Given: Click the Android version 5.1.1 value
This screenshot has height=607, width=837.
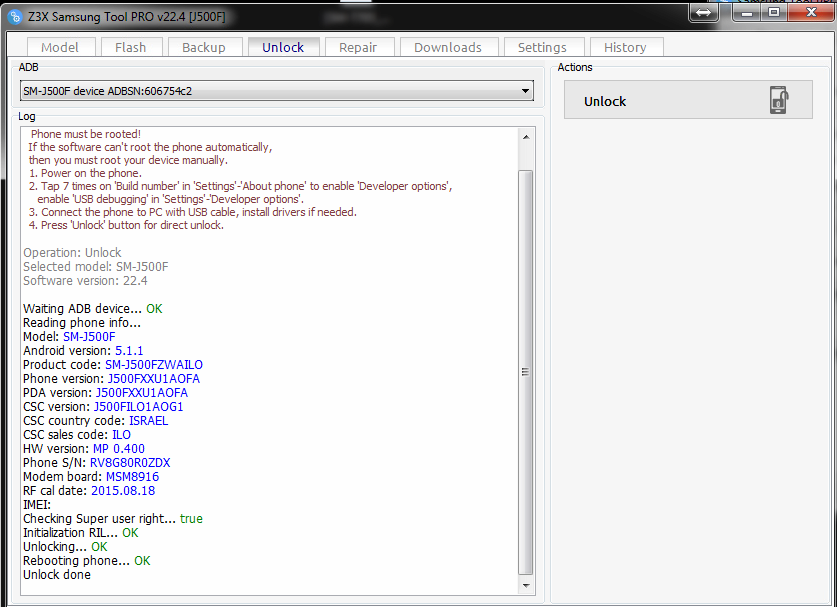Looking at the screenshot, I should (129, 351).
